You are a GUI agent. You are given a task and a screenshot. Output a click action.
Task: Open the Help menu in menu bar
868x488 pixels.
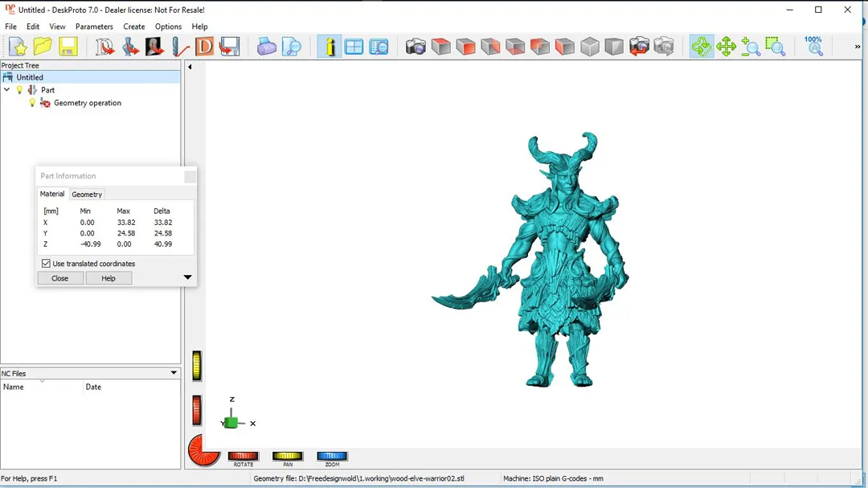[199, 27]
